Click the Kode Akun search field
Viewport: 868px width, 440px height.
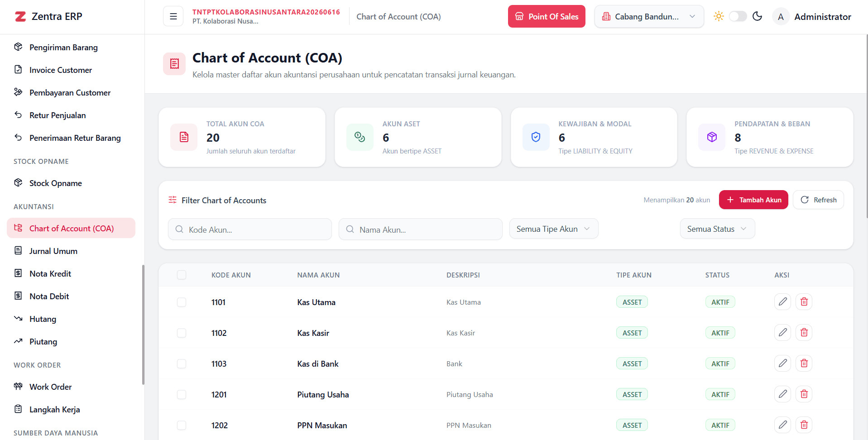(250, 229)
